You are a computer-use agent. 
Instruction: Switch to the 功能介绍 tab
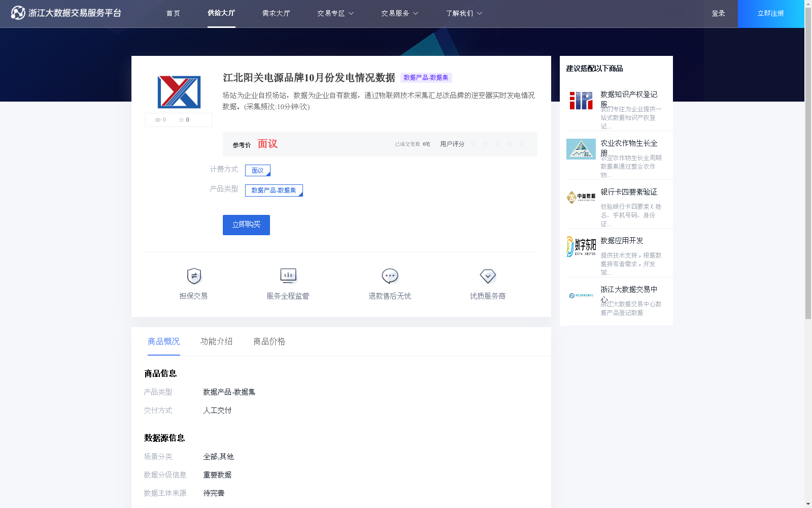click(217, 341)
